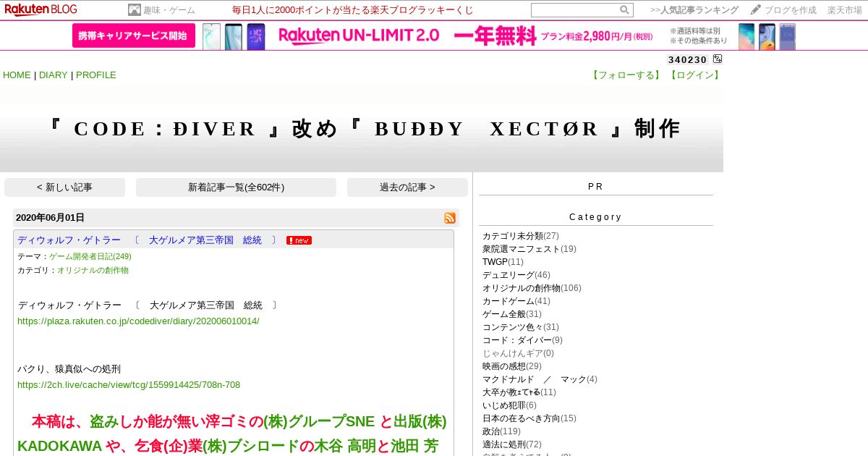Click the access count 340230

pos(688,60)
